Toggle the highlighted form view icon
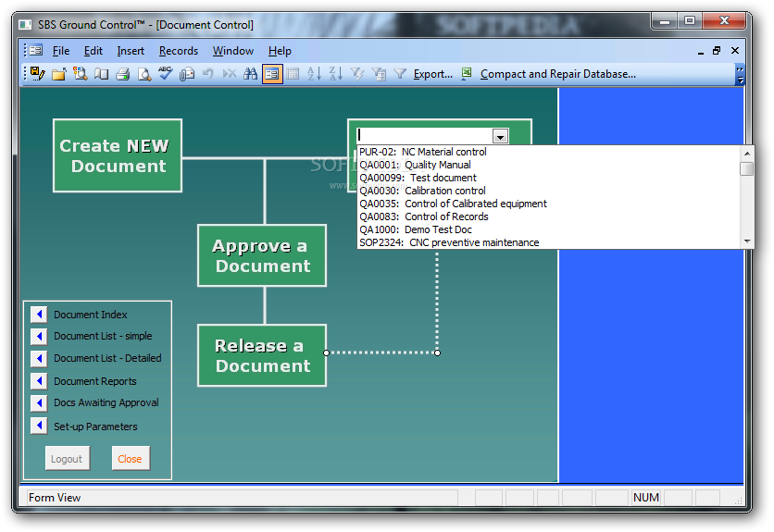The width and height of the screenshot is (774, 532). 272,74
